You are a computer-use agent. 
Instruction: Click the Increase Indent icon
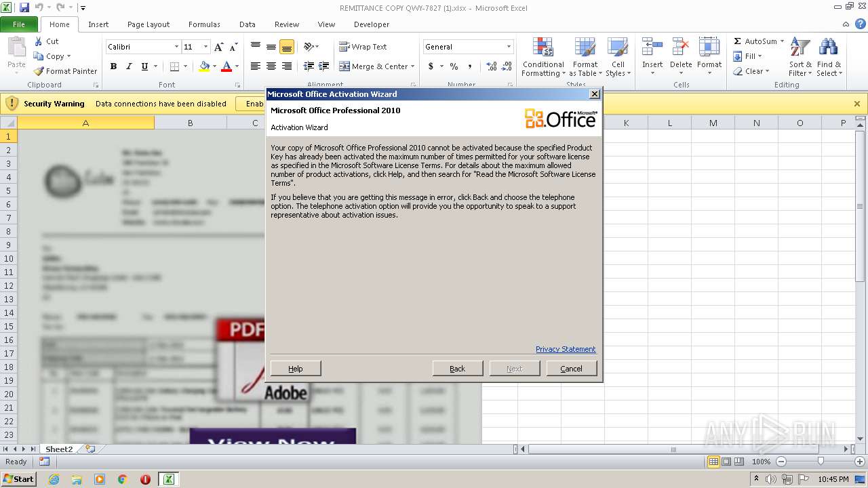[324, 66]
